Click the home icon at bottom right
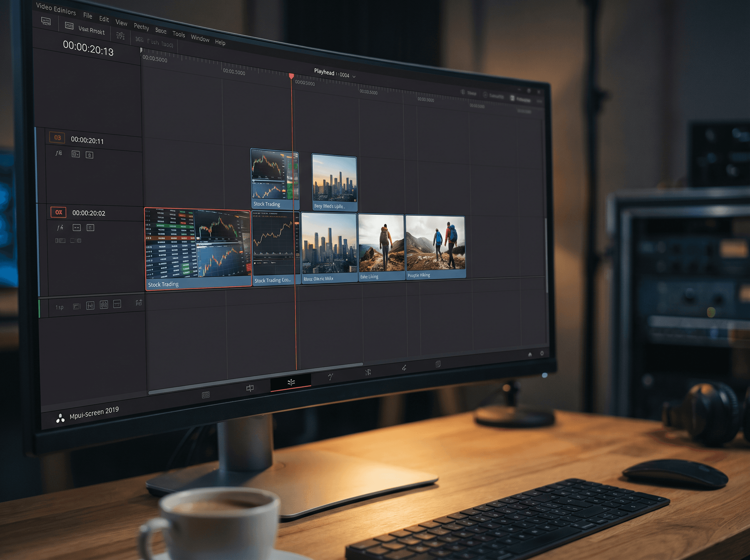The width and height of the screenshot is (750, 560). coord(530,355)
